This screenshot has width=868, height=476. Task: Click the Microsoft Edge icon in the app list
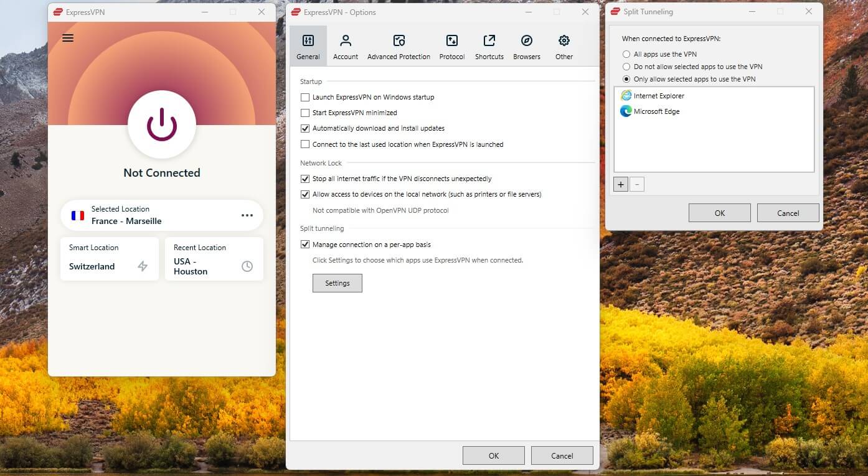click(x=626, y=111)
